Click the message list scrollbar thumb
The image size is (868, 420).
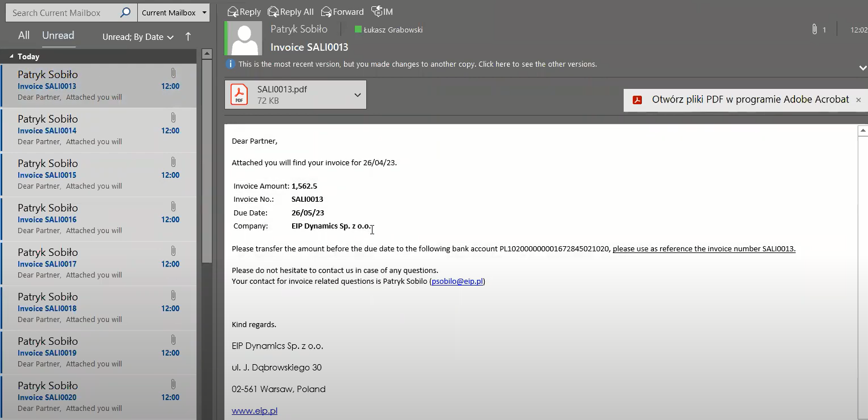click(x=207, y=162)
